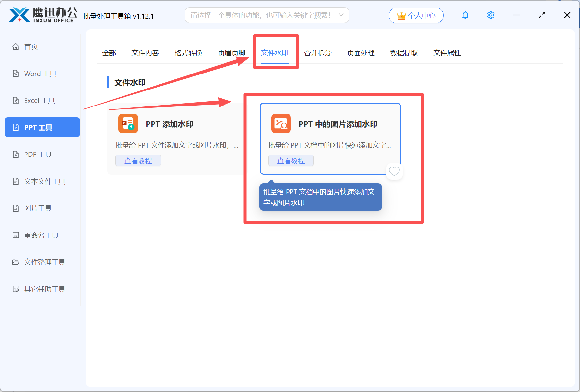Select the 文件属性 tab
The image size is (580, 392).
pos(447,53)
